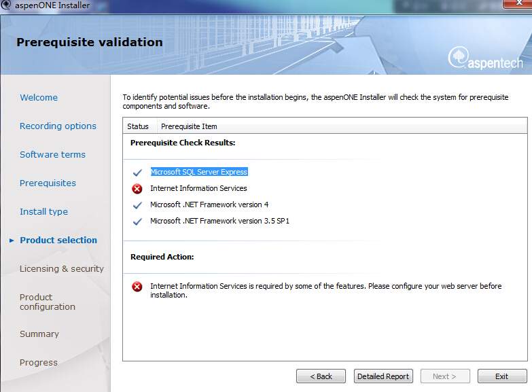
Task: Select the Microsoft SQL Server Express list item
Action: click(199, 173)
